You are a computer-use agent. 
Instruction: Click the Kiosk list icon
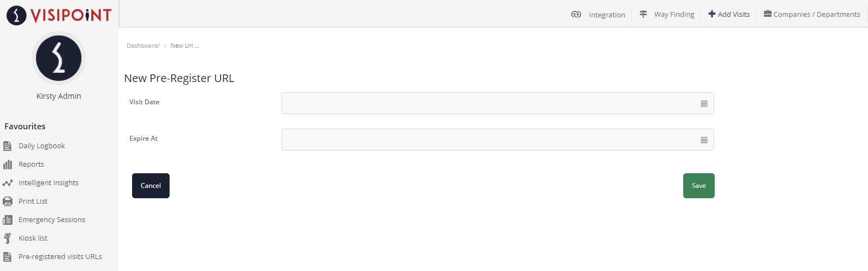coord(8,238)
